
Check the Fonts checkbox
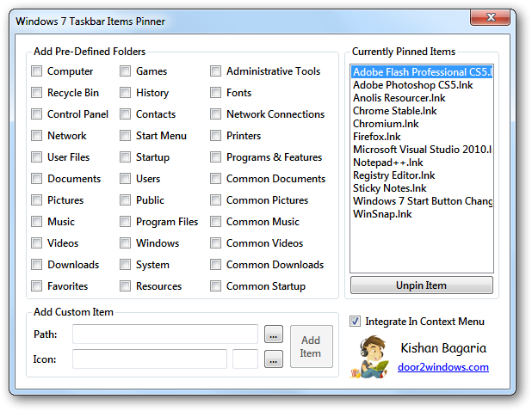pos(215,93)
